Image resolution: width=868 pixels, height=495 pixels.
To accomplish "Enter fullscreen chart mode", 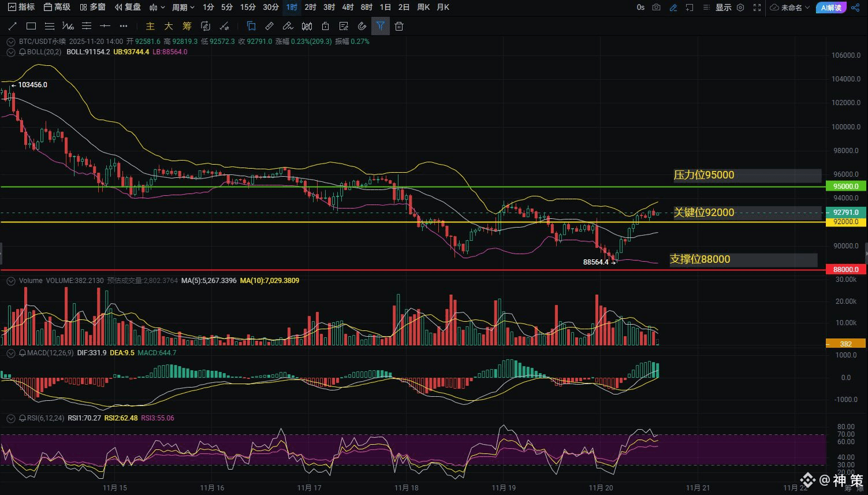I will pyautogui.click(x=757, y=8).
